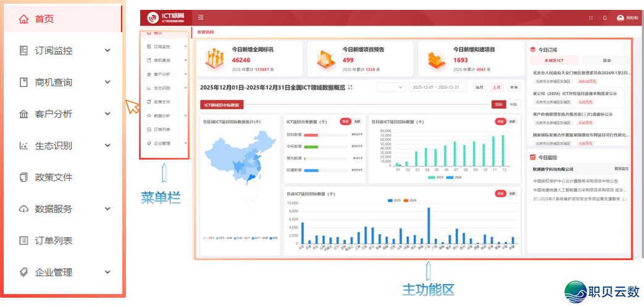Click the 企业管理 tag icon in the enlarged menu
This screenshot has height=307, width=644.
pos(24,272)
